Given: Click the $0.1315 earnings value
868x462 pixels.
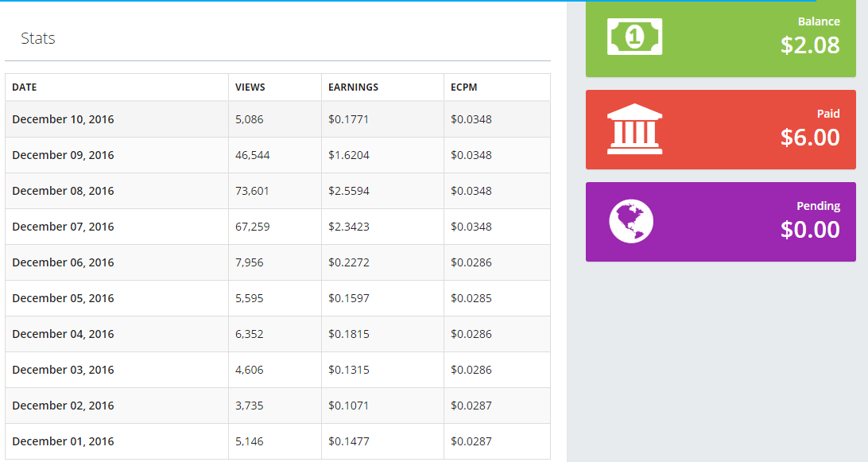Looking at the screenshot, I should [x=349, y=370].
